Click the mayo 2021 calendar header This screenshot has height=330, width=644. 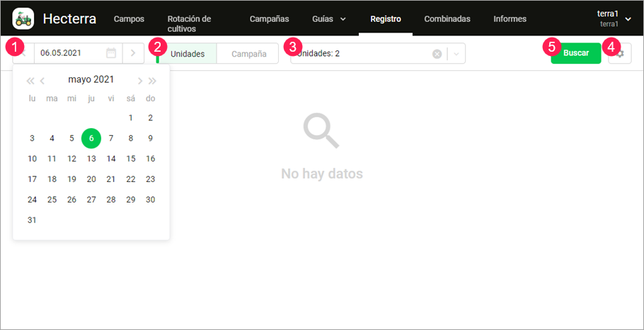pos(91,80)
